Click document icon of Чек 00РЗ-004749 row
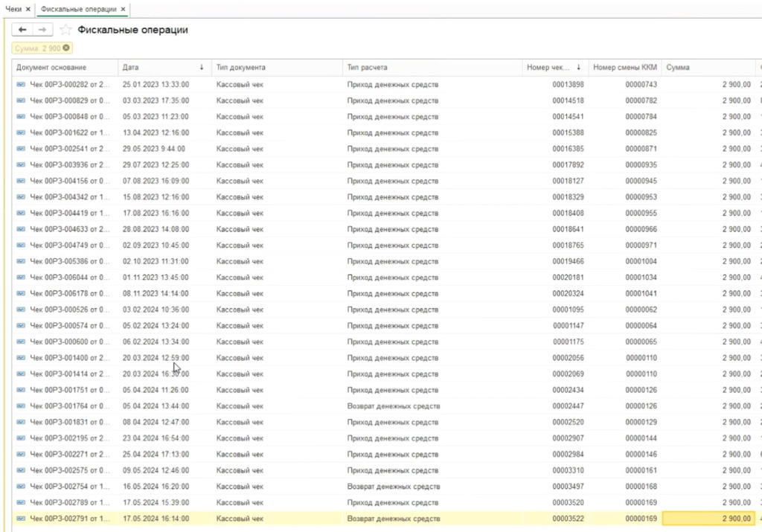This screenshot has width=762, height=532. 21,246
